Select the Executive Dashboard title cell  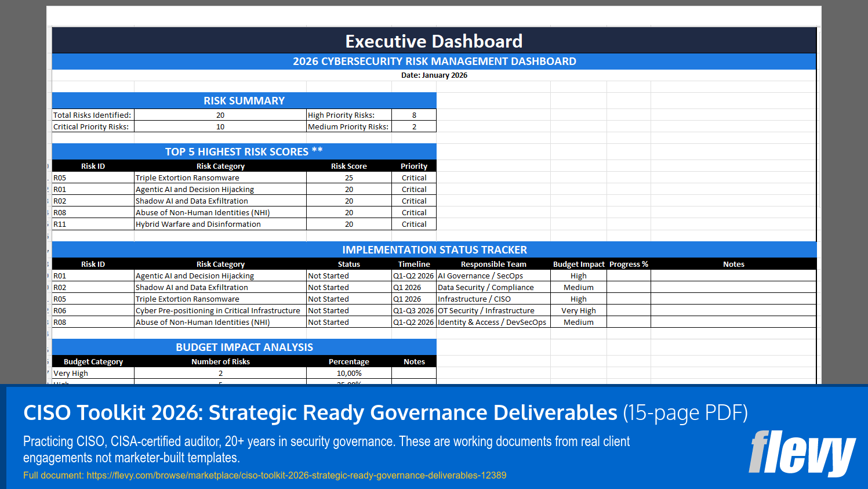[434, 41]
